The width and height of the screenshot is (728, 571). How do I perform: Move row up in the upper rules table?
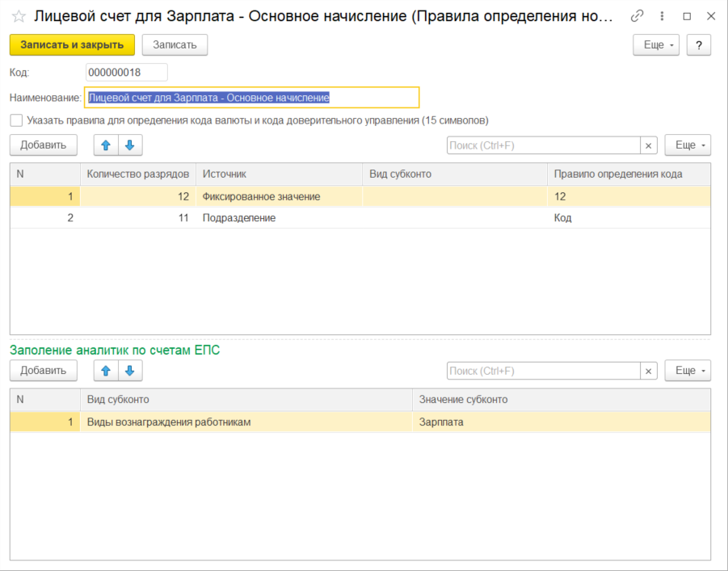click(x=106, y=145)
